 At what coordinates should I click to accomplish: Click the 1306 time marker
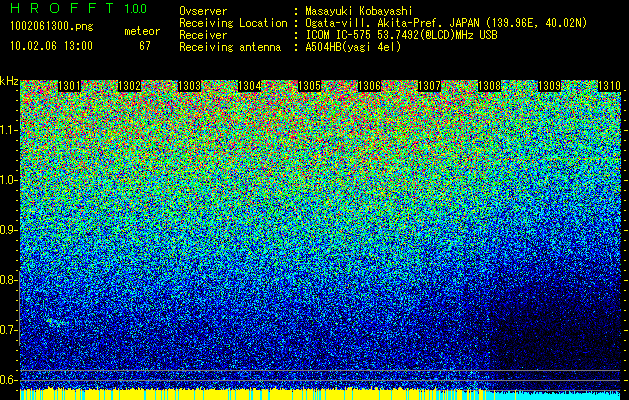pos(369,86)
